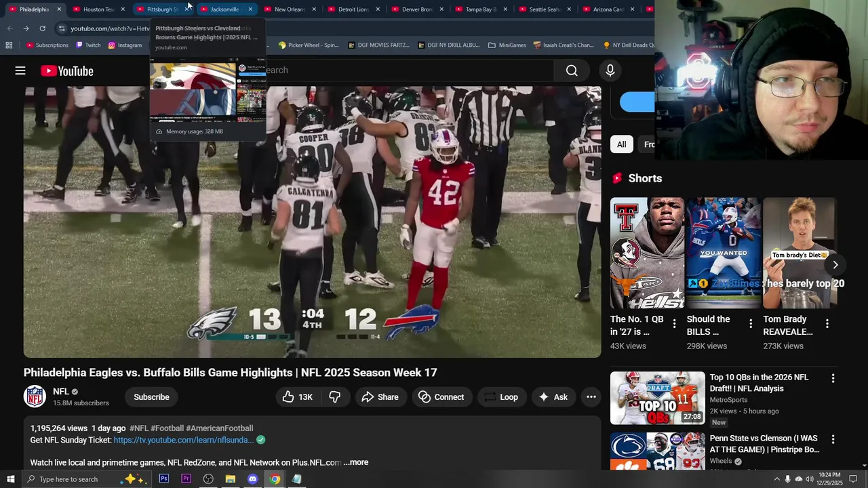This screenshot has width=868, height=488.
Task: Open the Ask AI button
Action: click(553, 397)
